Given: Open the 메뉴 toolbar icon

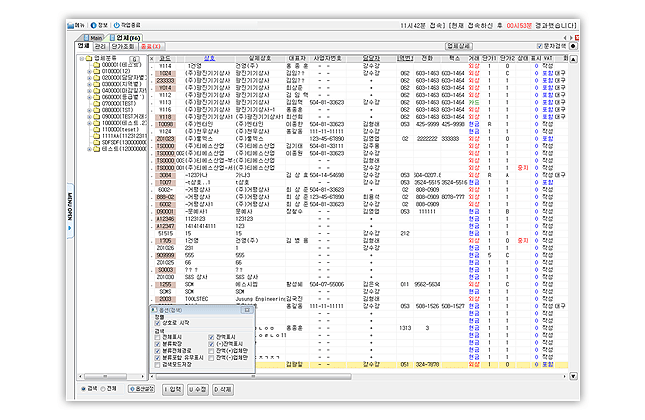Looking at the screenshot, I should click(70, 26).
